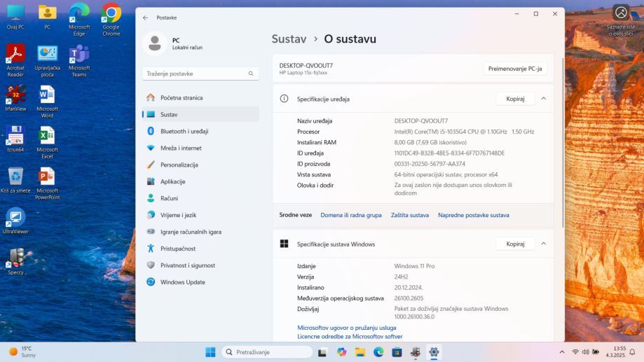
Task: Open Windows Update section
Action: point(182,282)
